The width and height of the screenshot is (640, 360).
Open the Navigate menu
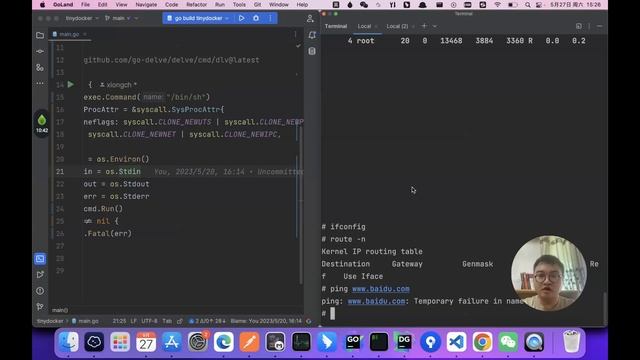click(146, 4)
